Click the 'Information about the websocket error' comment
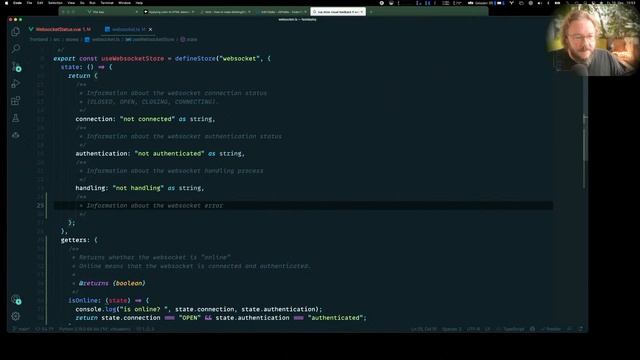 (x=155, y=205)
